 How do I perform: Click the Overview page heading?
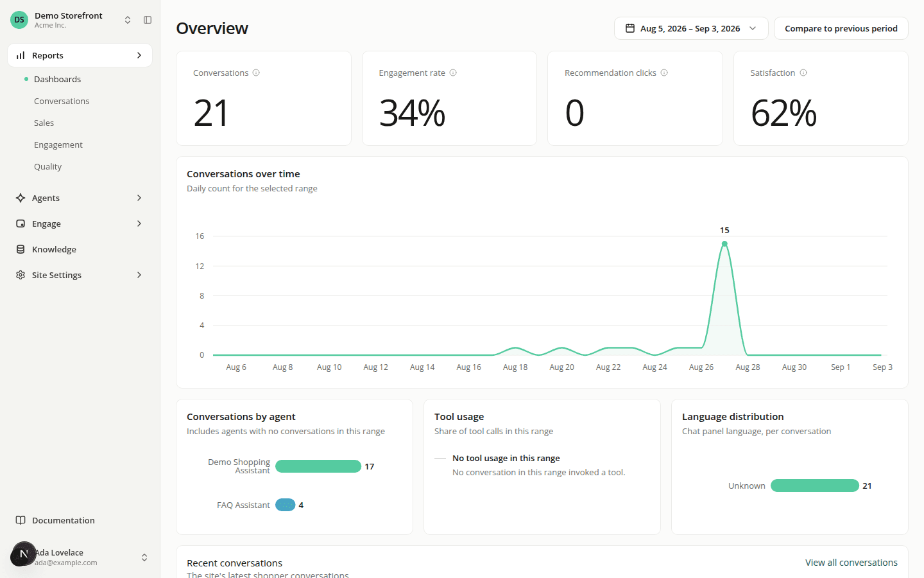212,28
